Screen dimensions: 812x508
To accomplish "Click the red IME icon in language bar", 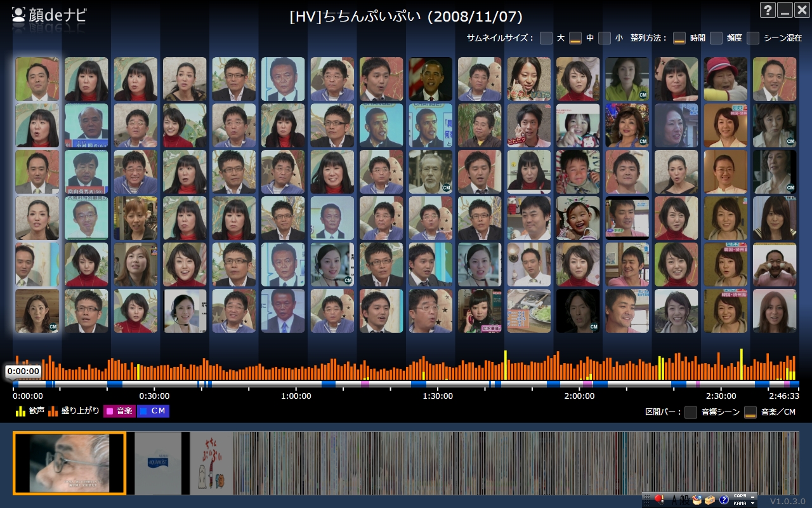I will [658, 500].
